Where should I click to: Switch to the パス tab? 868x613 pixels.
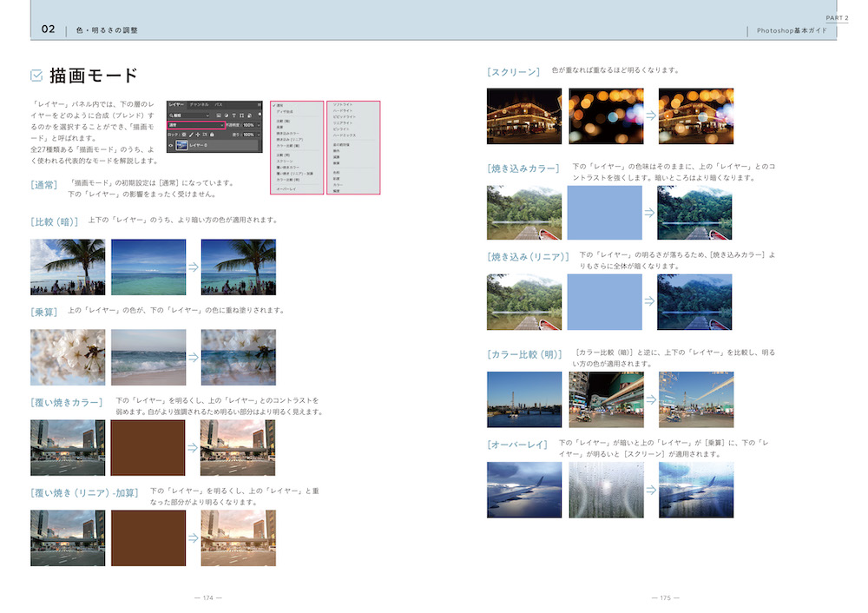(219, 105)
